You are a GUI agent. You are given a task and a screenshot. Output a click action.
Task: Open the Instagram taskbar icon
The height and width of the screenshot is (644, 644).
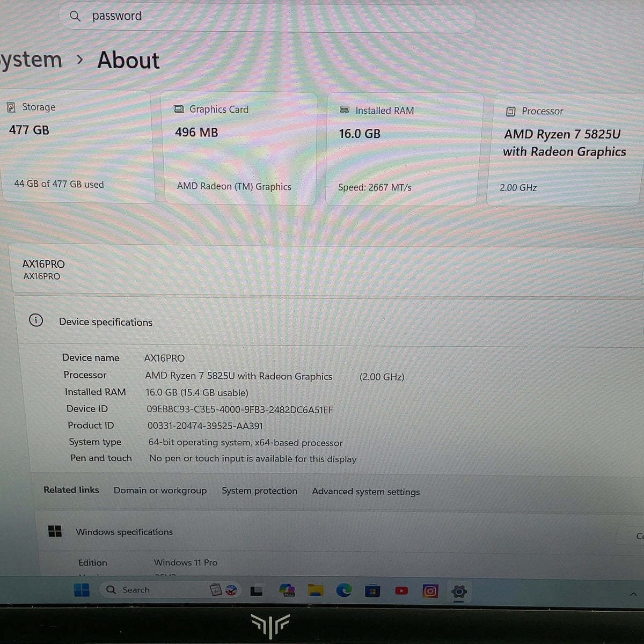point(430,591)
